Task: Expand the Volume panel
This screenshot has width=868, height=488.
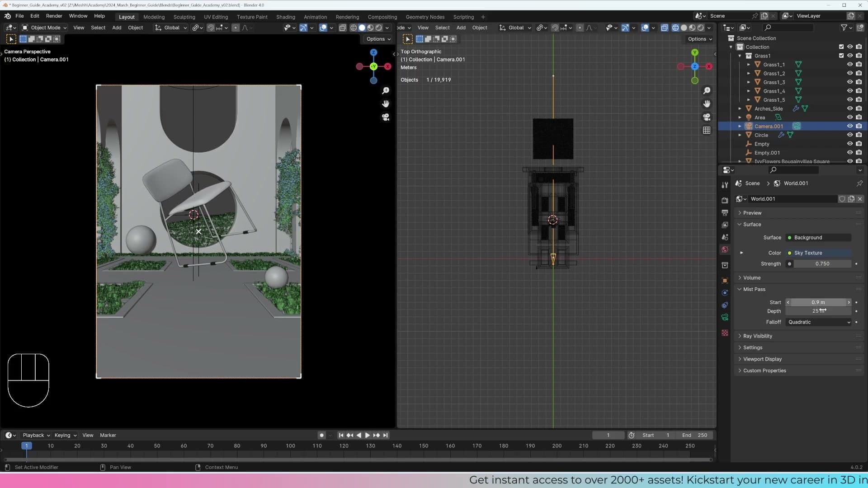Action: [752, 278]
